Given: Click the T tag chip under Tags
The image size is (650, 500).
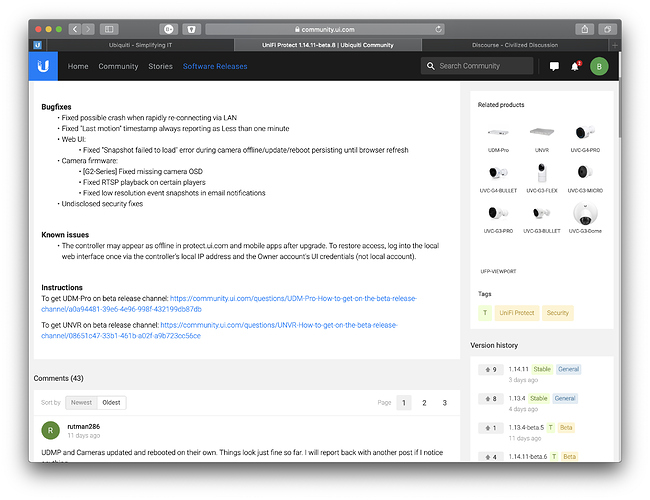Looking at the screenshot, I should (485, 313).
